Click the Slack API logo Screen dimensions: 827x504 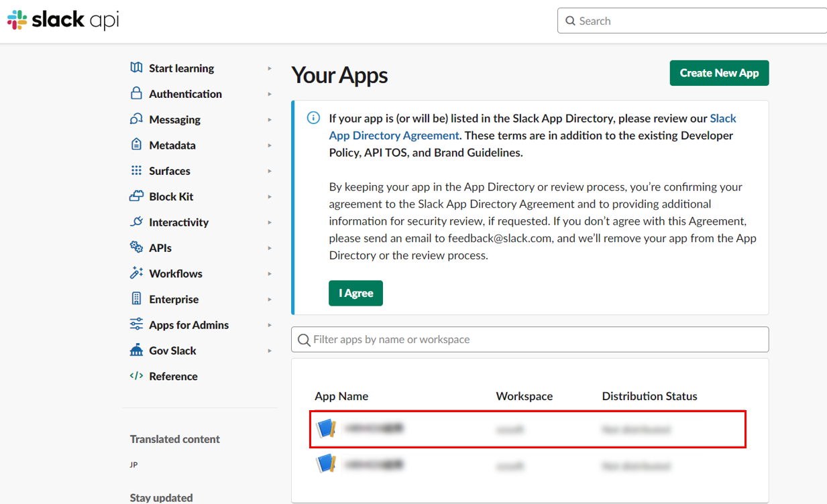click(63, 20)
